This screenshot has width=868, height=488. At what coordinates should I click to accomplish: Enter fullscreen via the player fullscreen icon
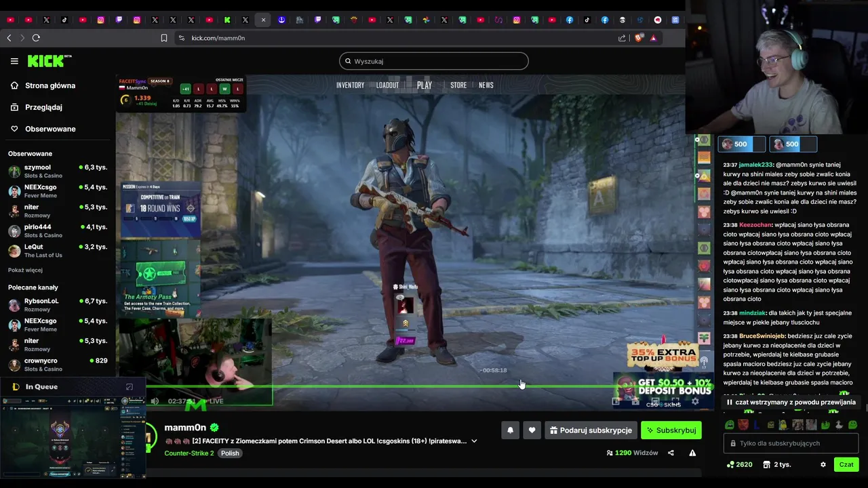675,401
